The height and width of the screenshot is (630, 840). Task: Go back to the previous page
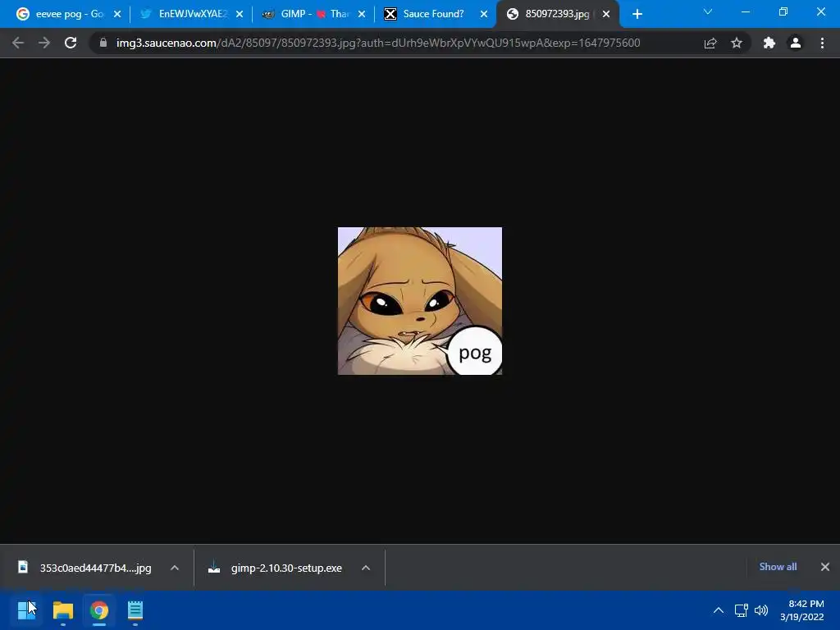[x=18, y=43]
